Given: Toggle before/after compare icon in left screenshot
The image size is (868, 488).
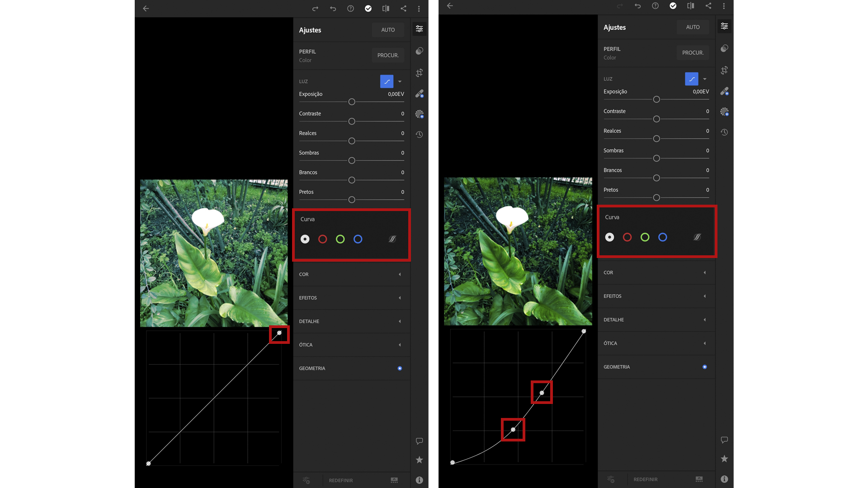Looking at the screenshot, I should coord(386,9).
